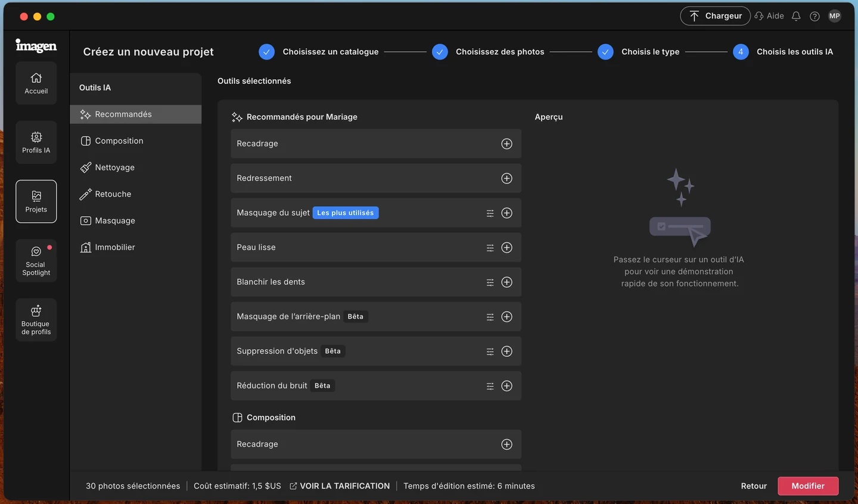Open Boutique de profils

(x=36, y=320)
